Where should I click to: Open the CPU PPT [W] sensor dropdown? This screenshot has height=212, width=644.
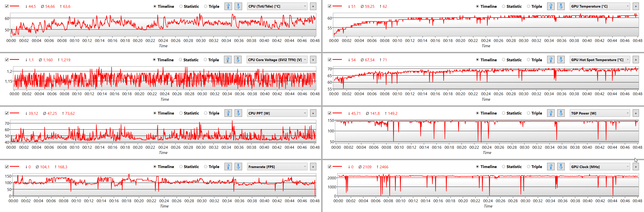(x=277, y=113)
